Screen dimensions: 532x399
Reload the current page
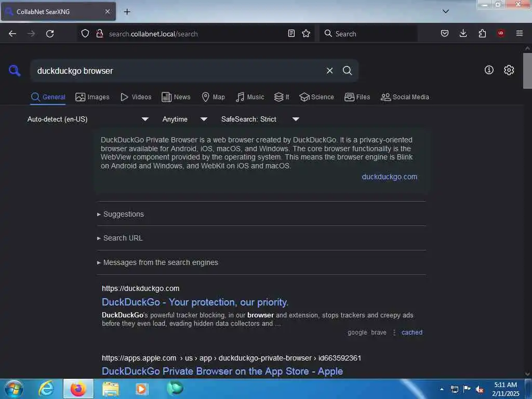(x=50, y=34)
